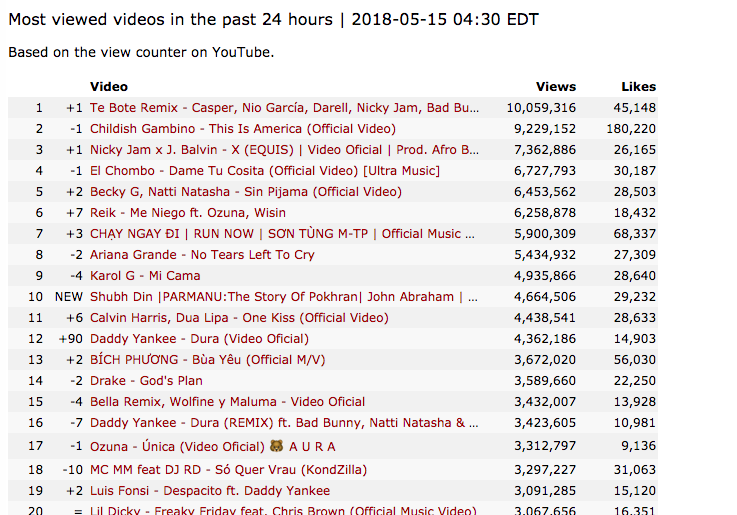The image size is (737, 515).
Task: Open Childish Gambino This Is America link
Action: (243, 129)
